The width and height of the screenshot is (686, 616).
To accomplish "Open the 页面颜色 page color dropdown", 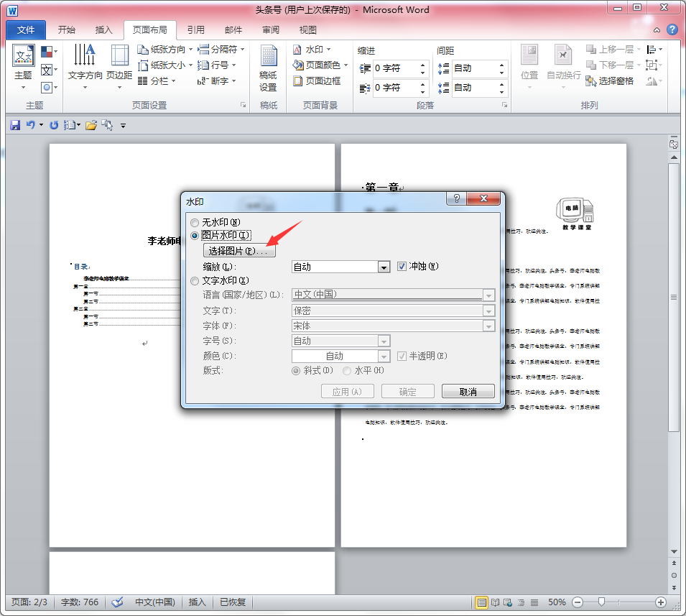I will pos(320,65).
